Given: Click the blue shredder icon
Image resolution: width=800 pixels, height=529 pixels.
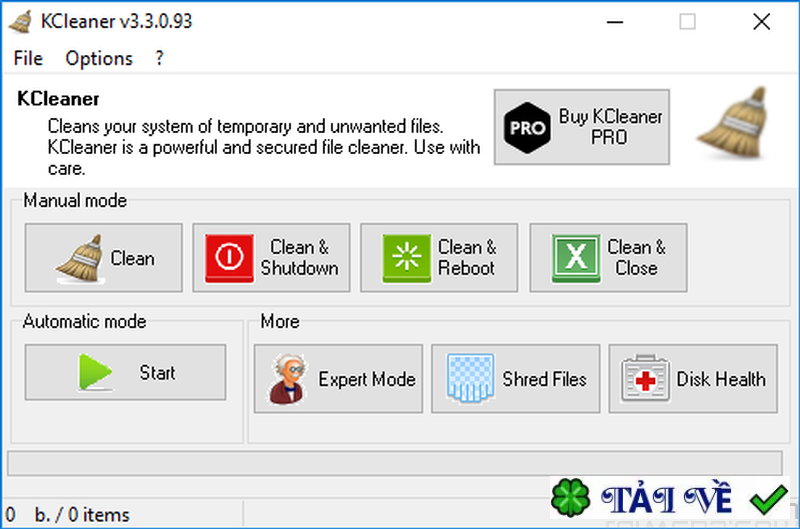Looking at the screenshot, I should [x=470, y=378].
